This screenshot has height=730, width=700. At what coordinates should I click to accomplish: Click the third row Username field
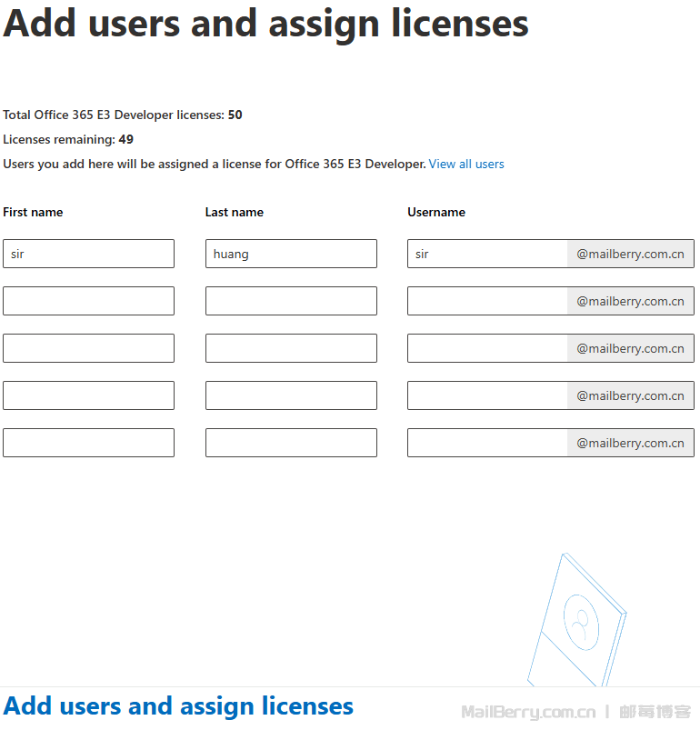point(487,348)
